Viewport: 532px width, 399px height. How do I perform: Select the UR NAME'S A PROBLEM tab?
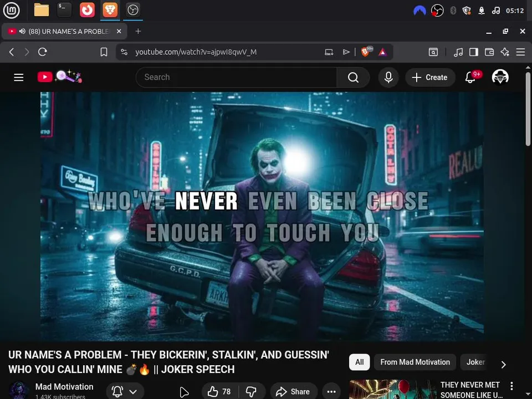pyautogui.click(x=65, y=31)
